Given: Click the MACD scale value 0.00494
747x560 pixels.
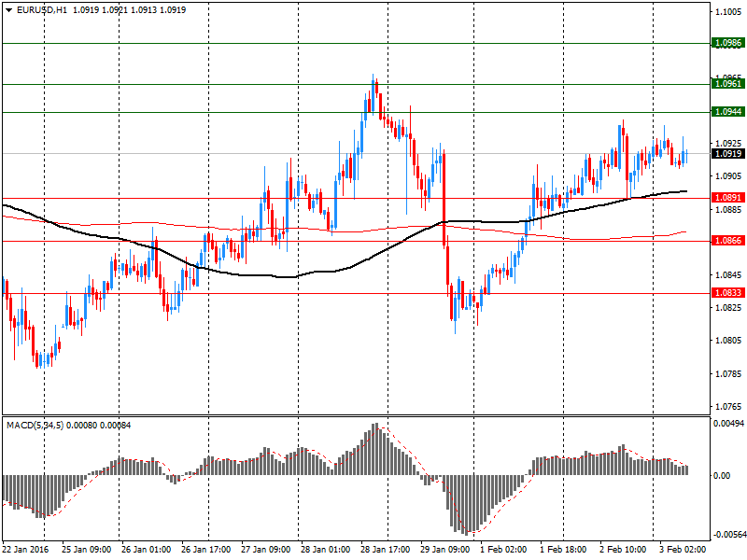Looking at the screenshot, I should (729, 424).
